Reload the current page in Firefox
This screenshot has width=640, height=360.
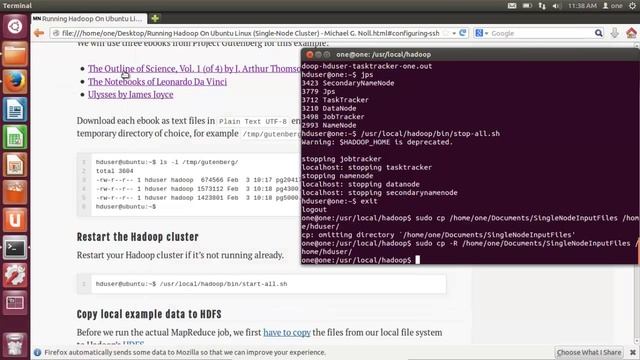(x=462, y=33)
